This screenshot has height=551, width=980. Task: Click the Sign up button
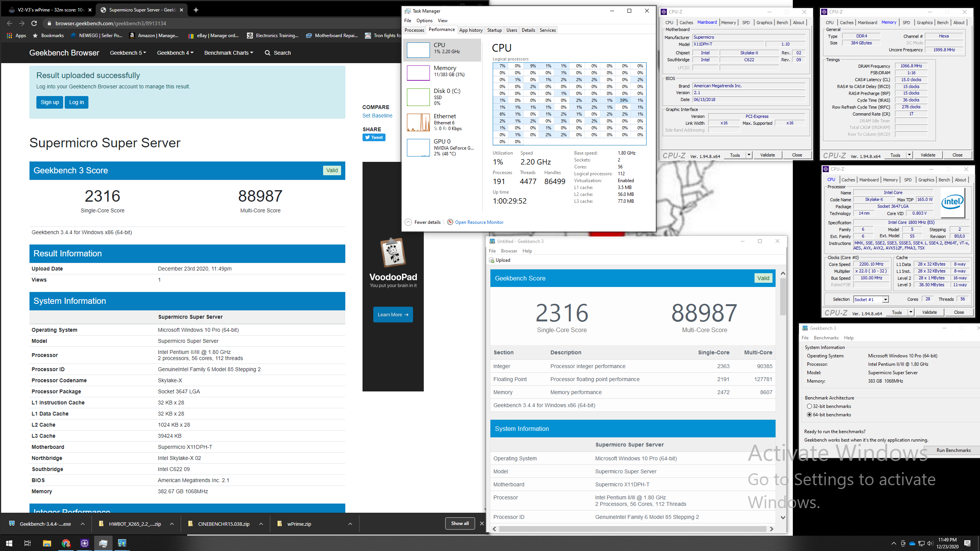(x=50, y=102)
